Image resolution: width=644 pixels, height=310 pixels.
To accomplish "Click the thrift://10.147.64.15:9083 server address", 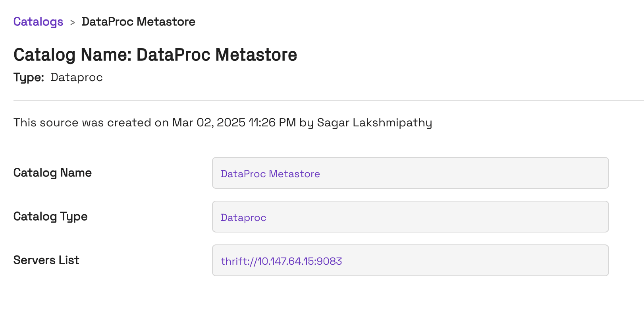I will pos(281,261).
